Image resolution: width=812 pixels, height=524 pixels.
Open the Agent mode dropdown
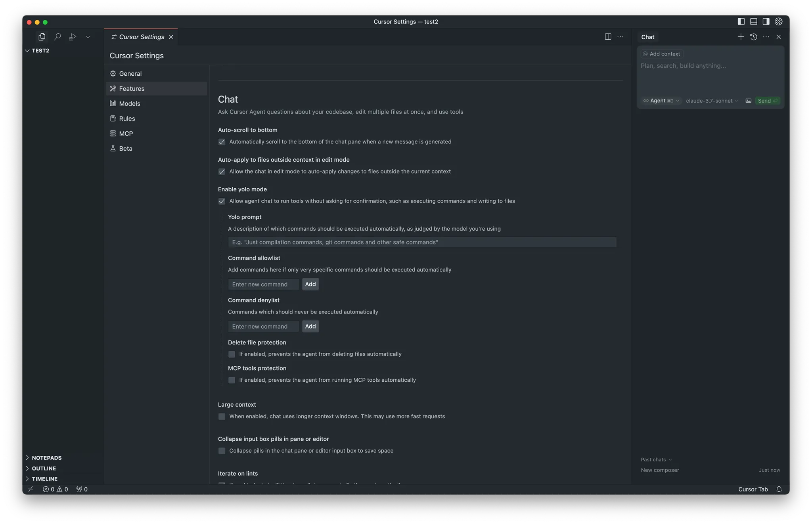coord(661,101)
